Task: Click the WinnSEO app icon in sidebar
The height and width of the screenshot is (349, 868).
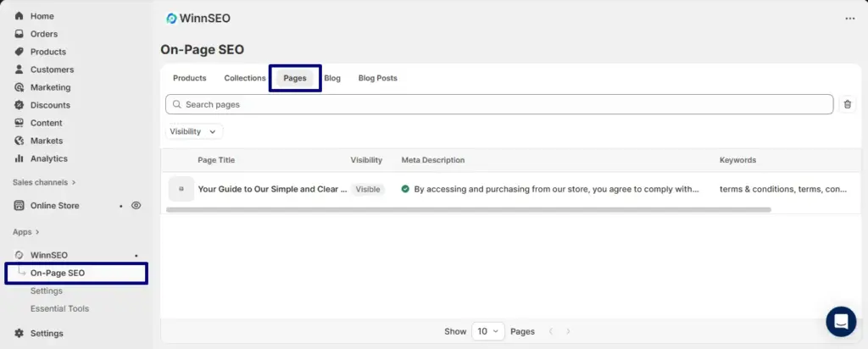Action: coord(19,255)
